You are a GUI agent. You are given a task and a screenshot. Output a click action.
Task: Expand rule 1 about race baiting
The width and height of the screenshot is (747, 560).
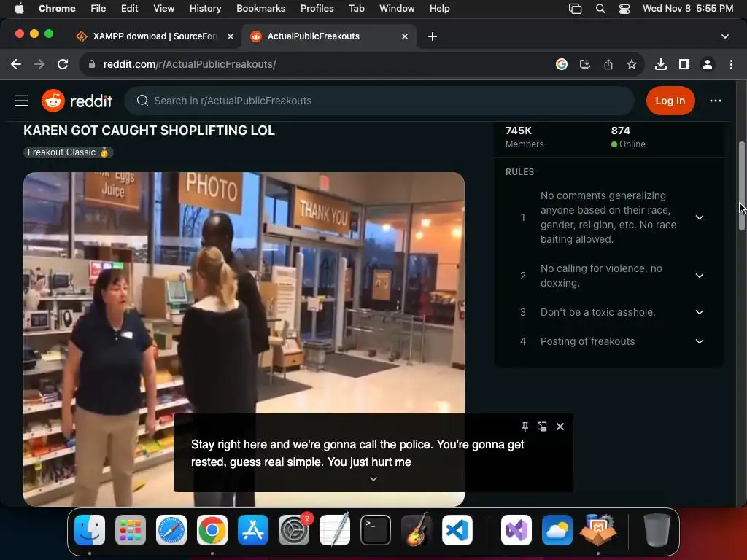pyautogui.click(x=700, y=217)
